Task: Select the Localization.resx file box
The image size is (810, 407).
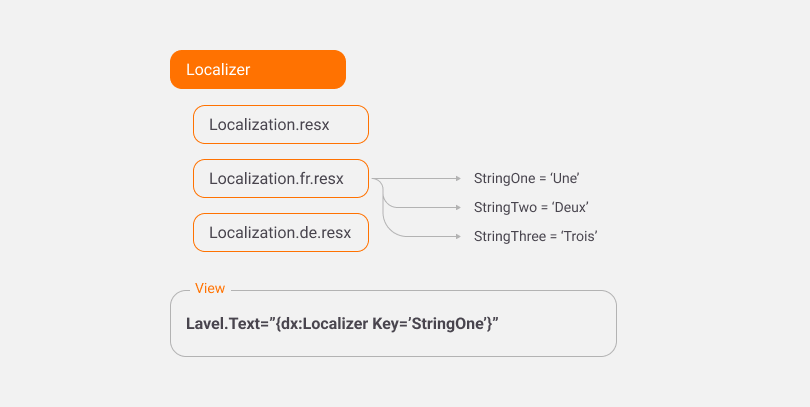Action: point(281,125)
